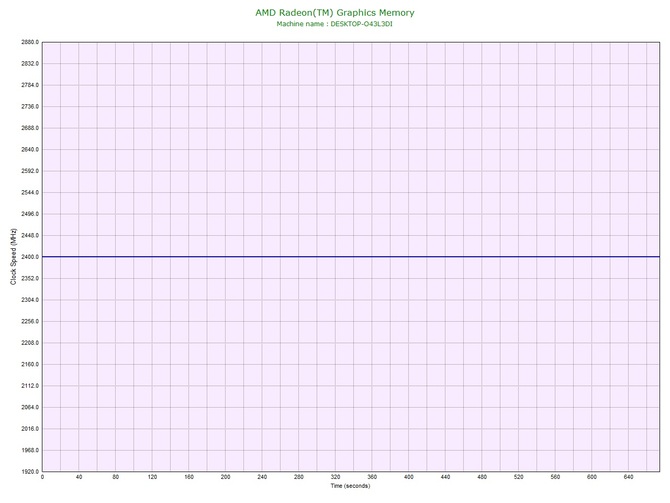Click the 2256.0 y-axis value
This screenshot has height=503, width=670.
(x=30, y=321)
